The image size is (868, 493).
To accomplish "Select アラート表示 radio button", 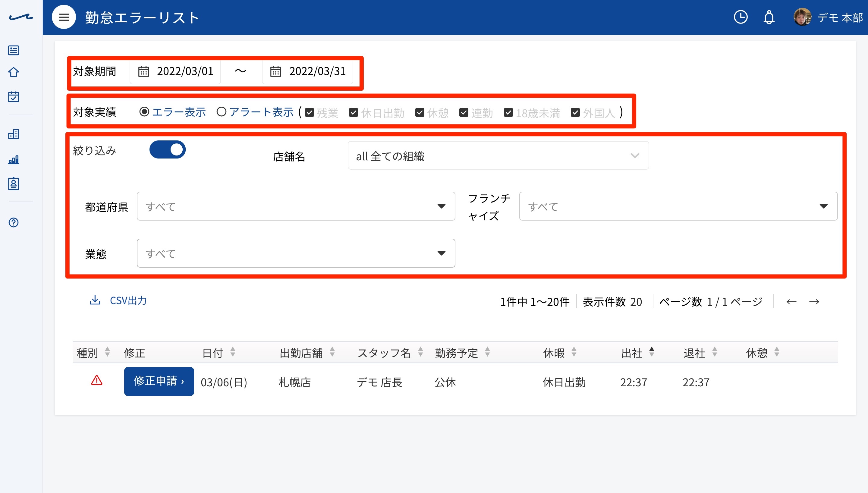I will (222, 112).
